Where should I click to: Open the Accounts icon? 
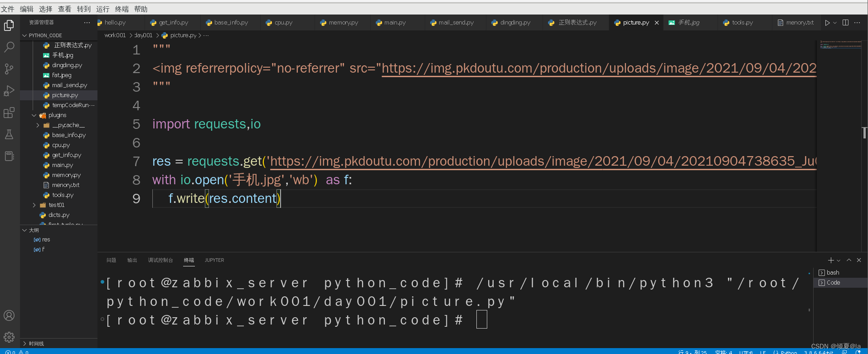9,315
